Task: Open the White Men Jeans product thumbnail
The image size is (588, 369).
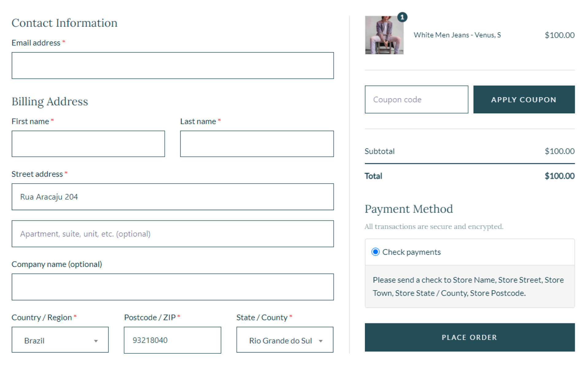Action: pyautogui.click(x=384, y=35)
